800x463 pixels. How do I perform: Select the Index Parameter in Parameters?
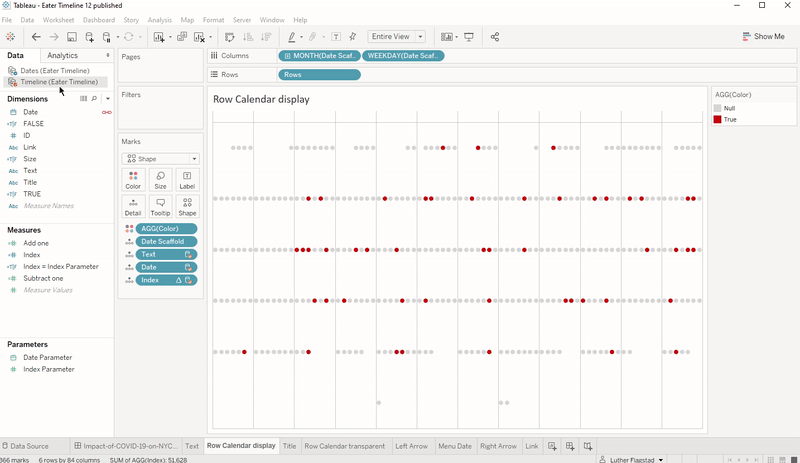pos(49,369)
